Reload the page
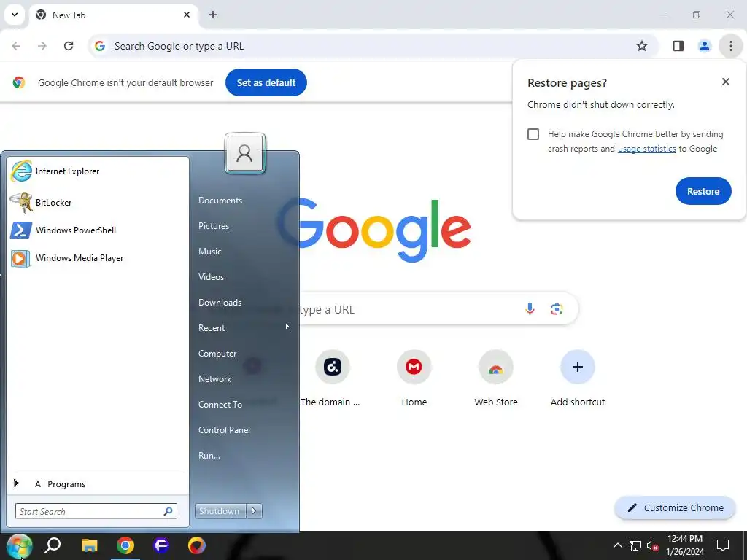 69,46
